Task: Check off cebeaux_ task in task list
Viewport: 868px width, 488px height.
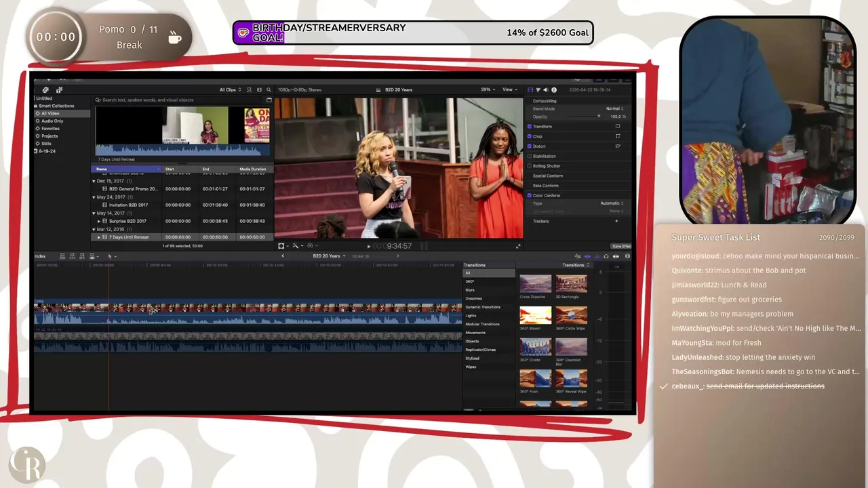Action: coord(664,386)
